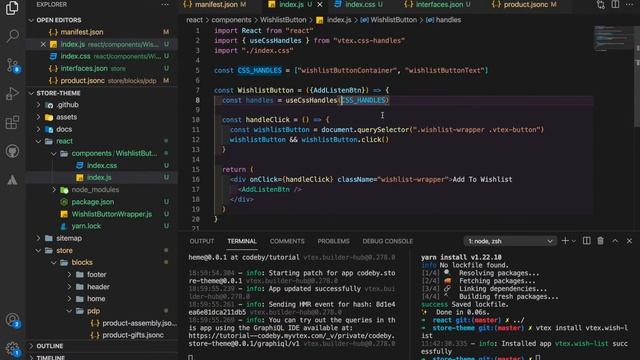This screenshot has width=640, height=360.
Task: Open the Search view in activity bar
Action: point(12,36)
